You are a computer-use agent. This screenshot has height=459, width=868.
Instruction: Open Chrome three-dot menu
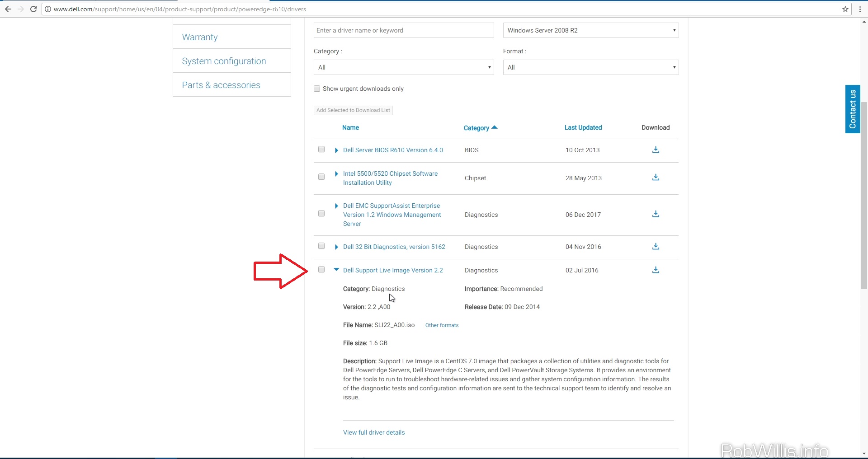coord(860,9)
